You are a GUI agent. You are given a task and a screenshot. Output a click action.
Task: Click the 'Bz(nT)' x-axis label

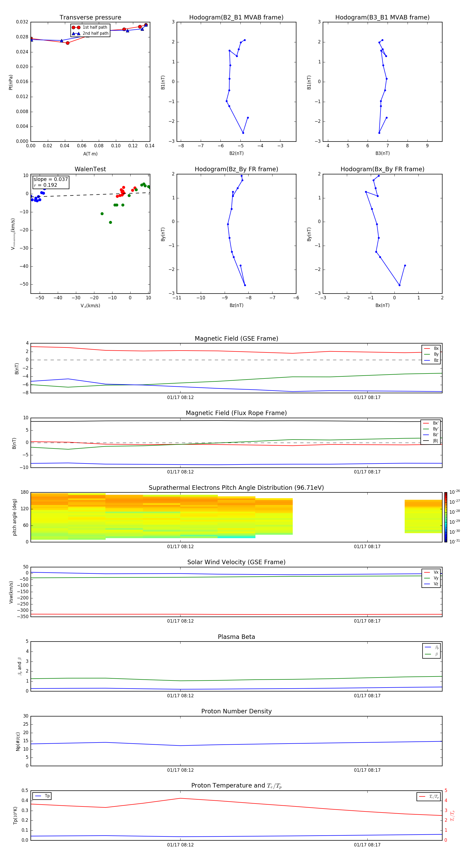[x=236, y=305]
